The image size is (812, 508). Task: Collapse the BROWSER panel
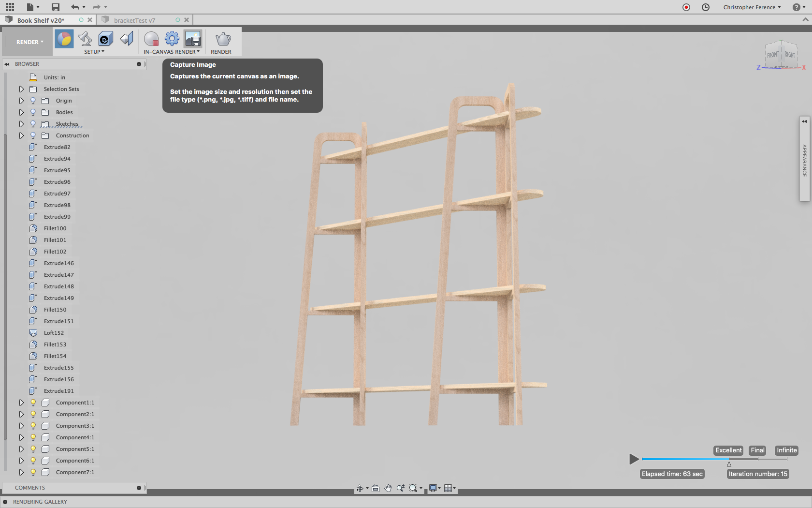coord(7,64)
